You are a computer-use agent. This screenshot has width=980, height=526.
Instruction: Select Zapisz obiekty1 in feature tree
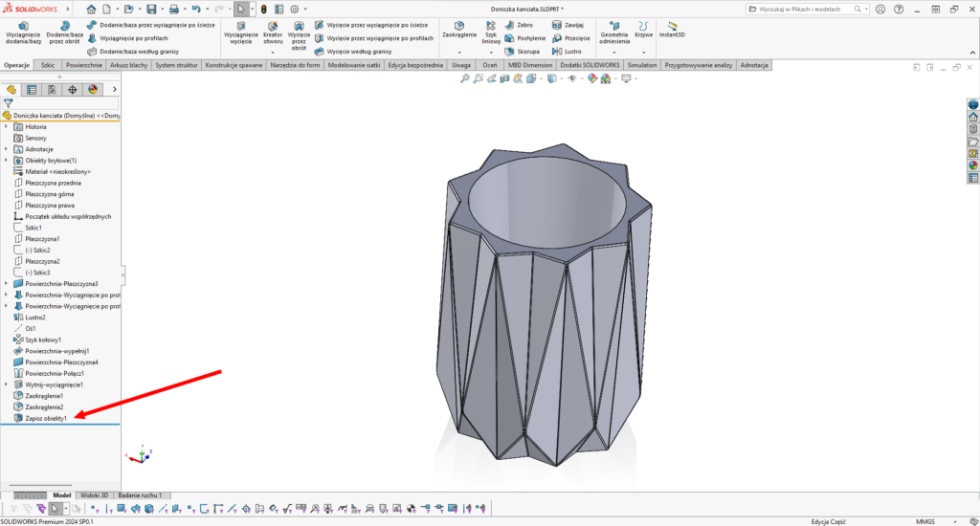tap(46, 418)
